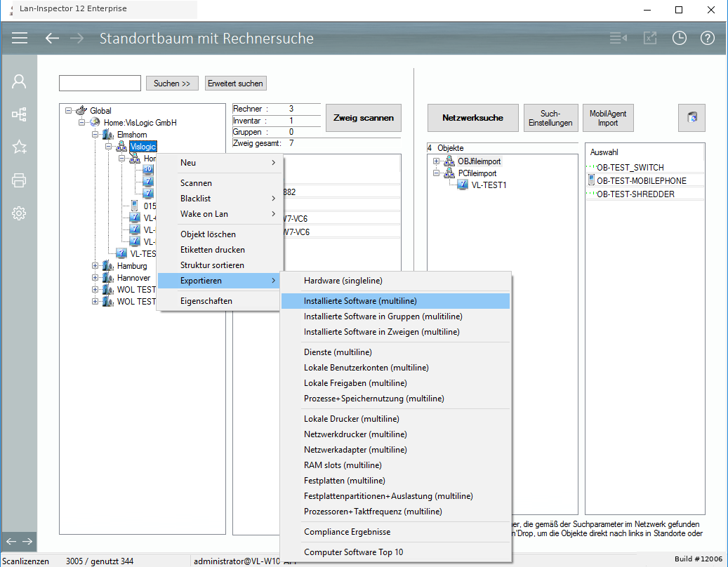
Task: Collapse the PCfileimport node
Action: tap(436, 173)
